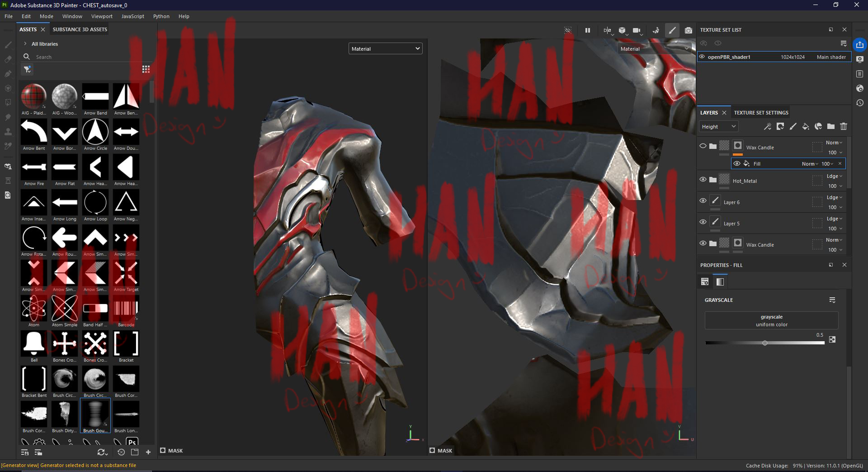
Task: Toggle visibility of openPBR_shader1 texture set
Action: click(702, 57)
